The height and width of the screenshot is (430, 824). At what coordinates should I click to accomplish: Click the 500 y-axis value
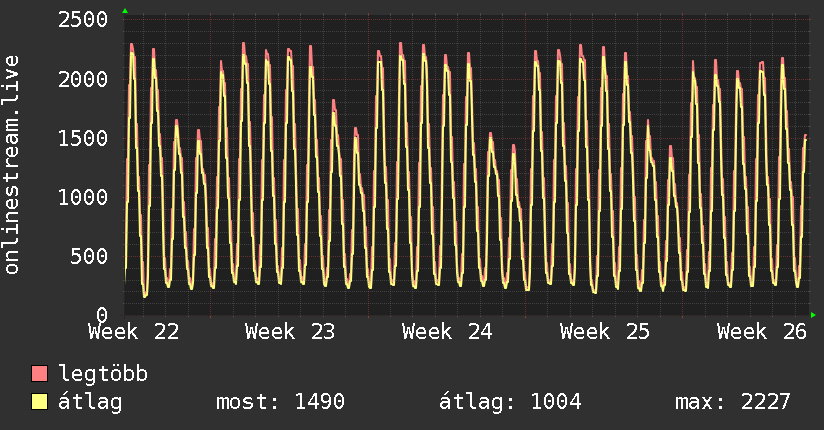(x=89, y=257)
